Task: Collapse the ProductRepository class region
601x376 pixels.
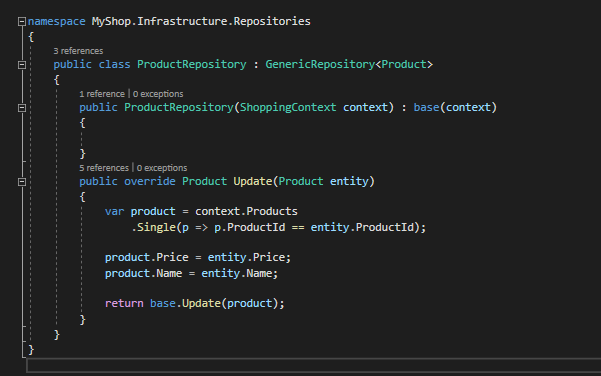Action: (x=22, y=65)
